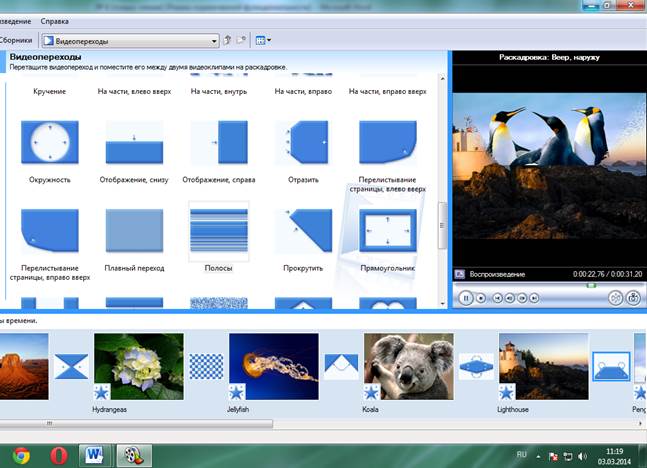This screenshot has height=468, width=647.
Task: Open the Views toolbar dropdown
Action: tap(263, 40)
